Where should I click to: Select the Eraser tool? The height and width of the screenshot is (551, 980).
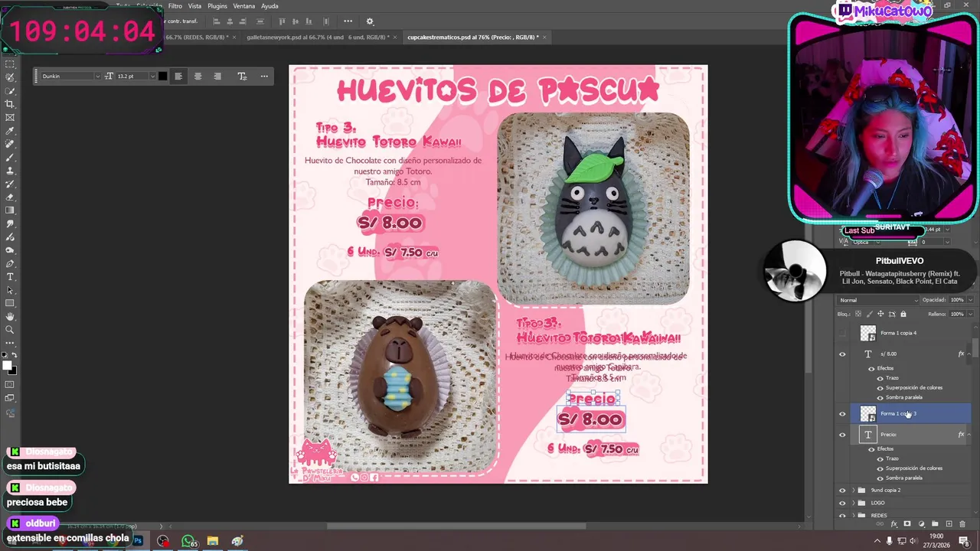pyautogui.click(x=10, y=197)
